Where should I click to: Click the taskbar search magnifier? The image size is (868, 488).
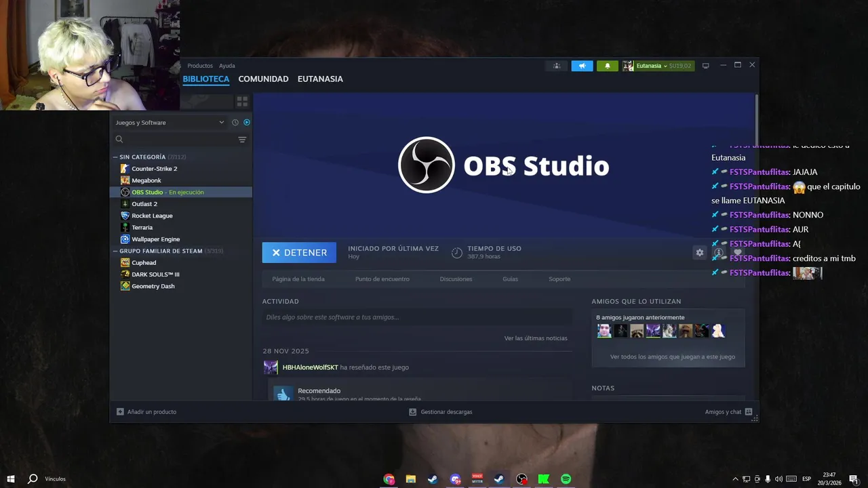[x=33, y=479]
